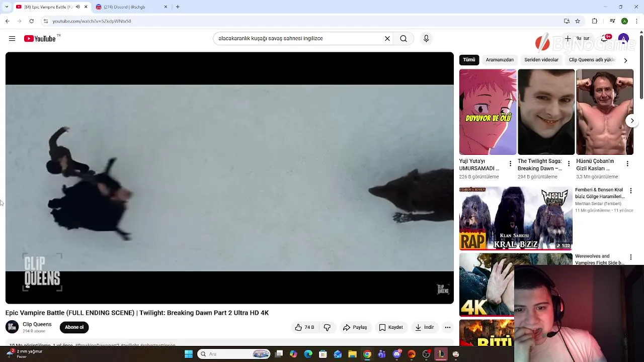This screenshot has width=644, height=362.
Task: Open a new browser tab
Action: pyautogui.click(x=178, y=7)
